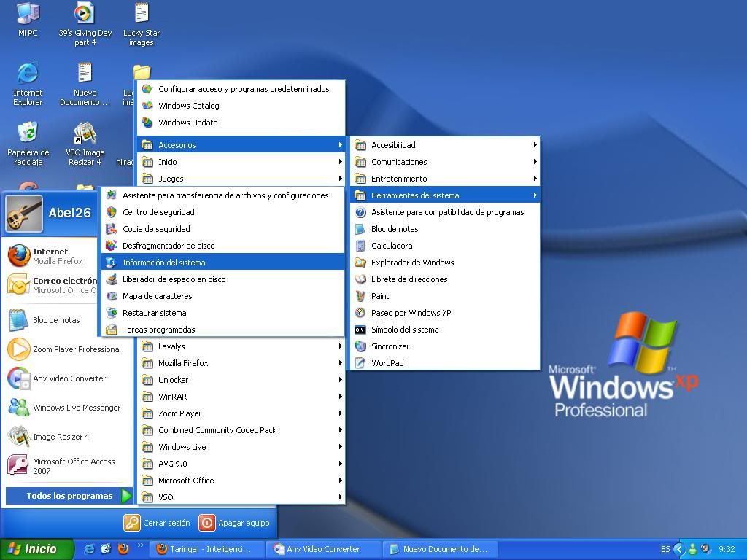The width and height of the screenshot is (747, 560).
Task: Show more quick launch icons chevron
Action: point(140,545)
